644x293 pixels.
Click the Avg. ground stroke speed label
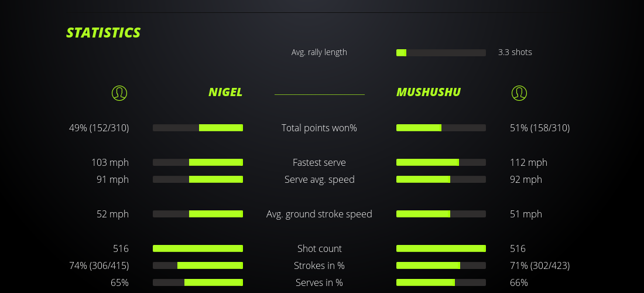pos(319,214)
